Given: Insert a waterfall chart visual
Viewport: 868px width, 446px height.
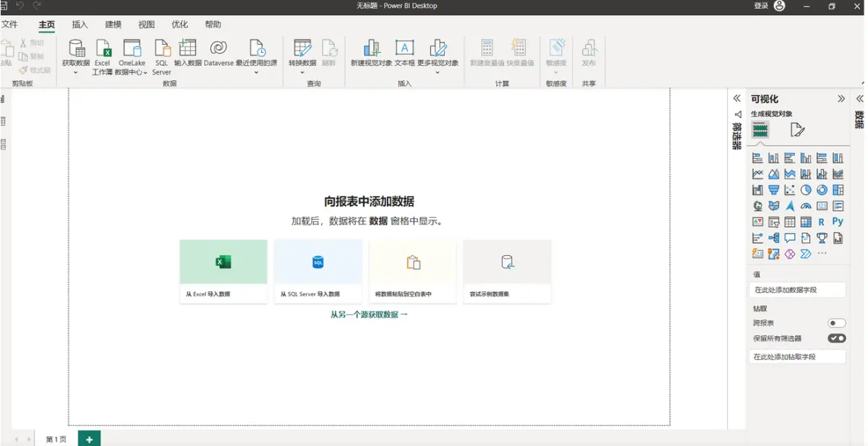Looking at the screenshot, I should tap(757, 190).
